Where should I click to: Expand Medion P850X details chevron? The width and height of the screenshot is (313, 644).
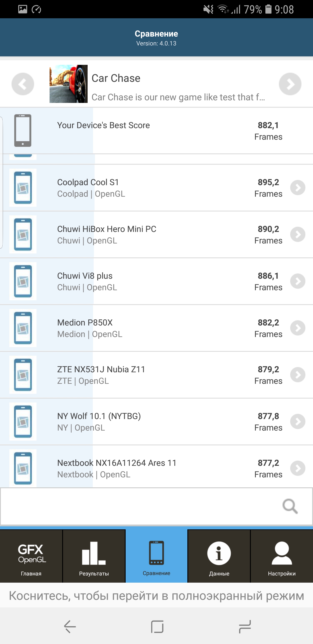tap(298, 328)
